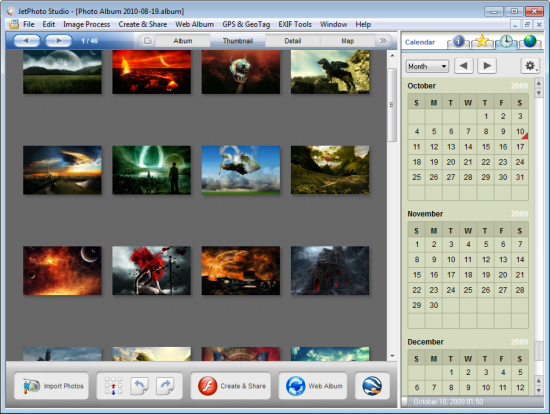Select the orange nebula with planet thumbnail
Viewport: 550px width, 414px height.
click(62, 271)
